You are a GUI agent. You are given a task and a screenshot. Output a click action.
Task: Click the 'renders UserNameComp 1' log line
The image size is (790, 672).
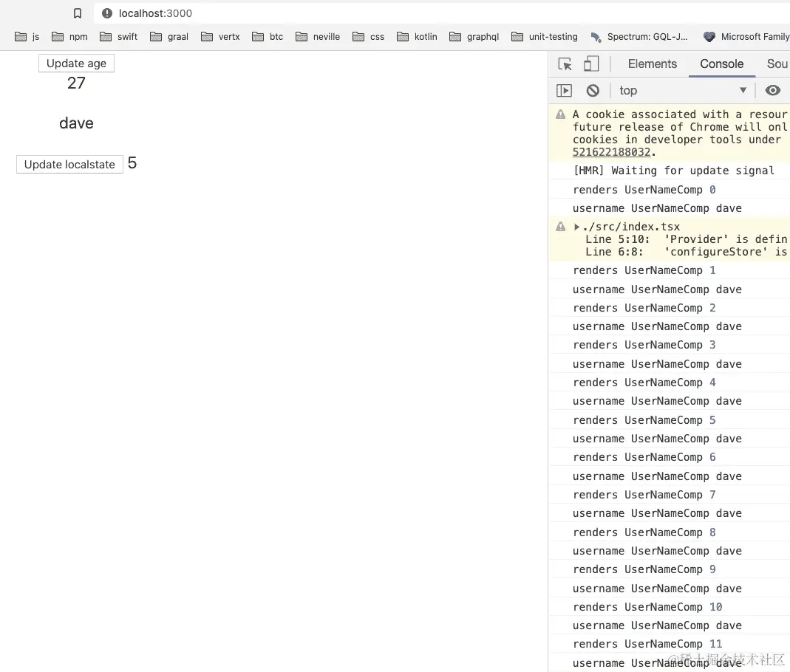pos(644,270)
